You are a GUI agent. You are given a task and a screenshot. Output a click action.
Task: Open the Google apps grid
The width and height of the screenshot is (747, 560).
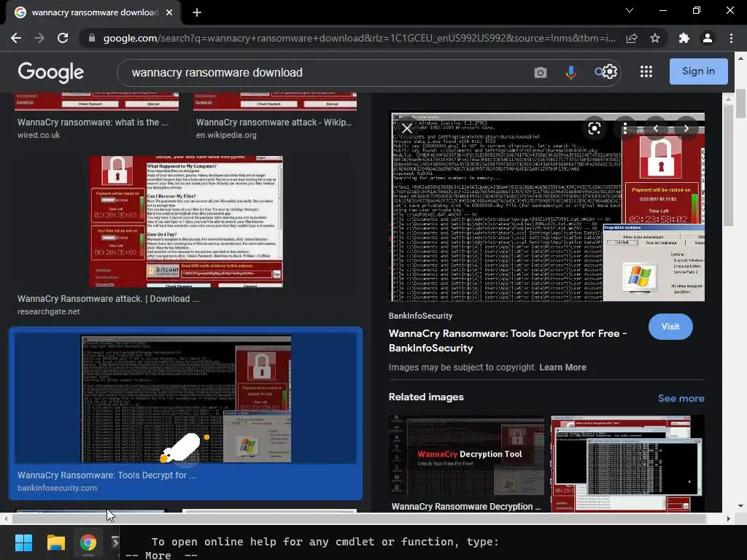coord(646,71)
